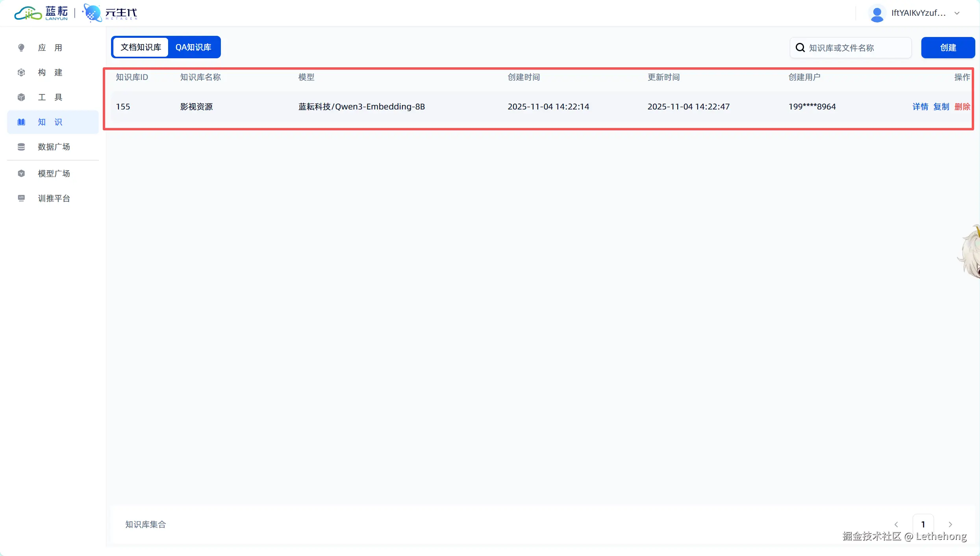Click 删除 for knowledge base 155
This screenshot has width=980, height=556.
[962, 107]
